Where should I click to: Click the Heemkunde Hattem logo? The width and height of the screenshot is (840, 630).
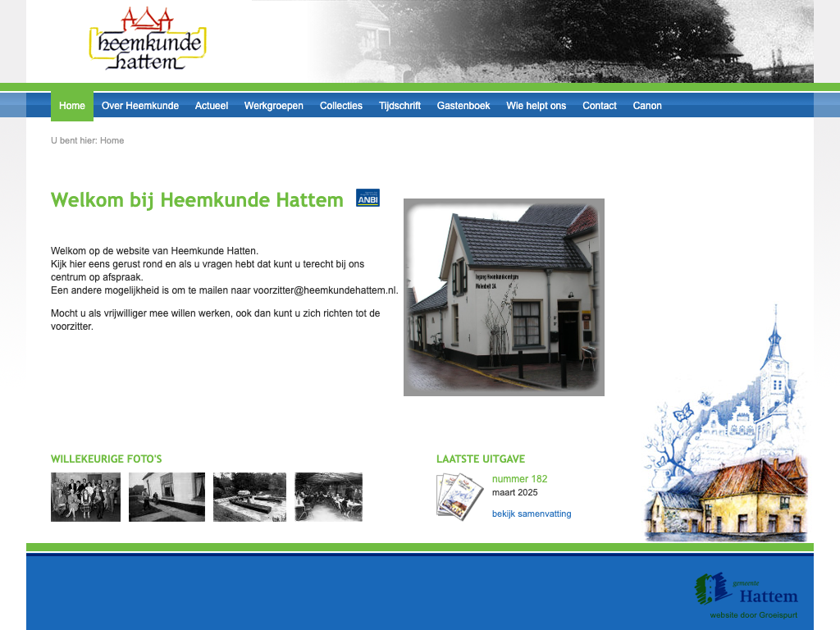pyautogui.click(x=148, y=39)
